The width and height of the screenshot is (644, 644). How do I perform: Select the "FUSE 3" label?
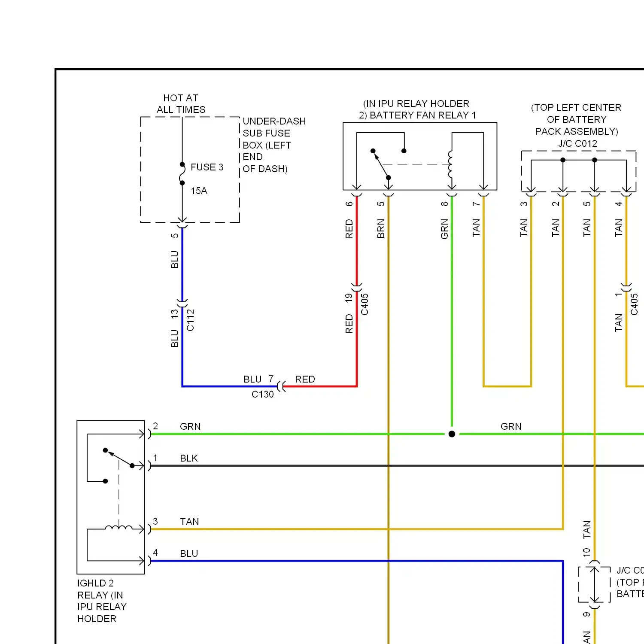pos(207,167)
